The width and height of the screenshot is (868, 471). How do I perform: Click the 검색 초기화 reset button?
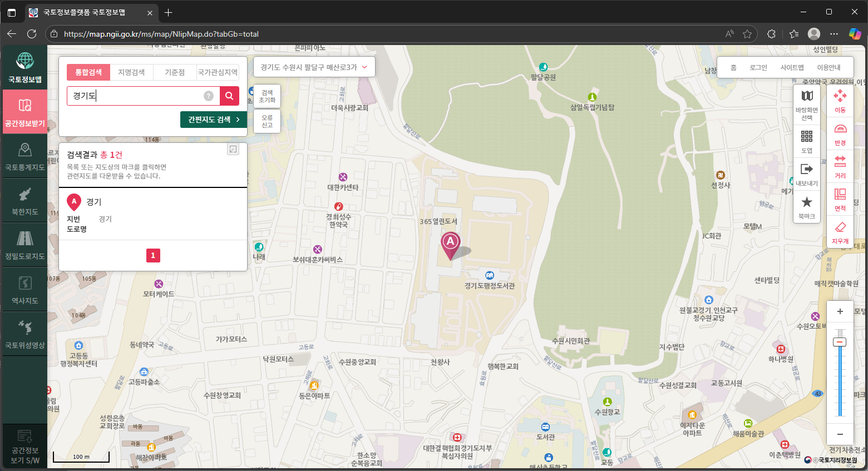(x=267, y=96)
